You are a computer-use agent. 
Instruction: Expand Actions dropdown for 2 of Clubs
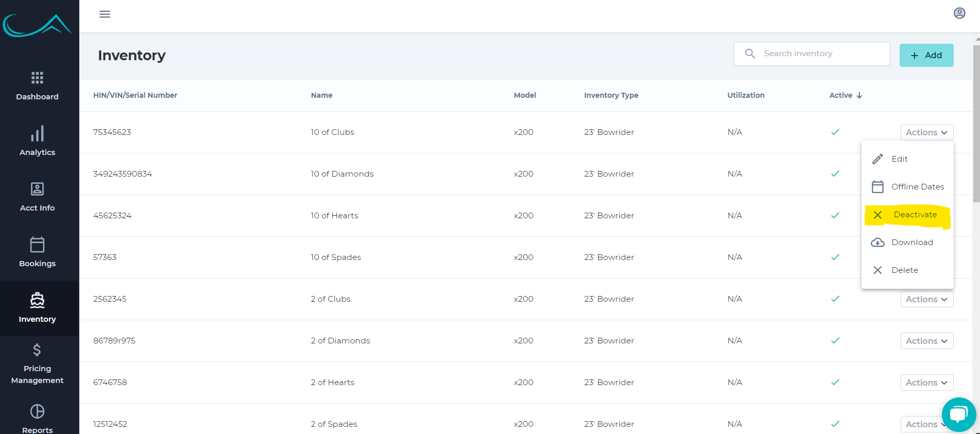[926, 299]
